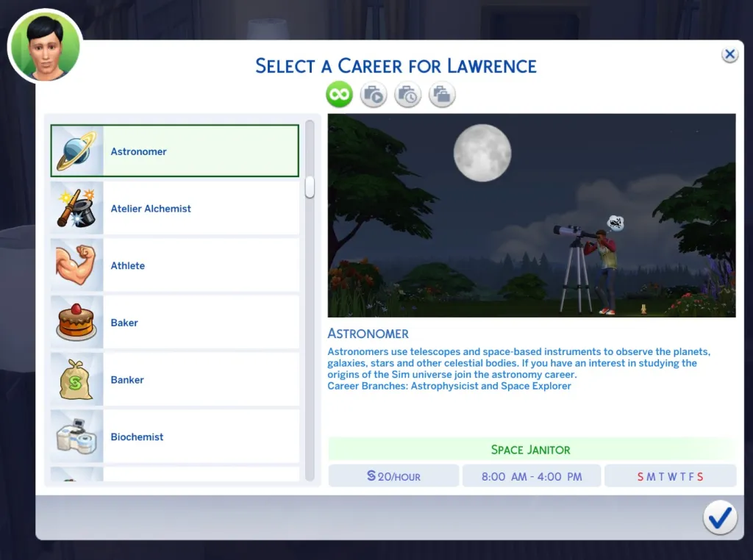Viewport: 753px width, 560px height.
Task: Filter by briefcase with clock icon
Action: [408, 95]
